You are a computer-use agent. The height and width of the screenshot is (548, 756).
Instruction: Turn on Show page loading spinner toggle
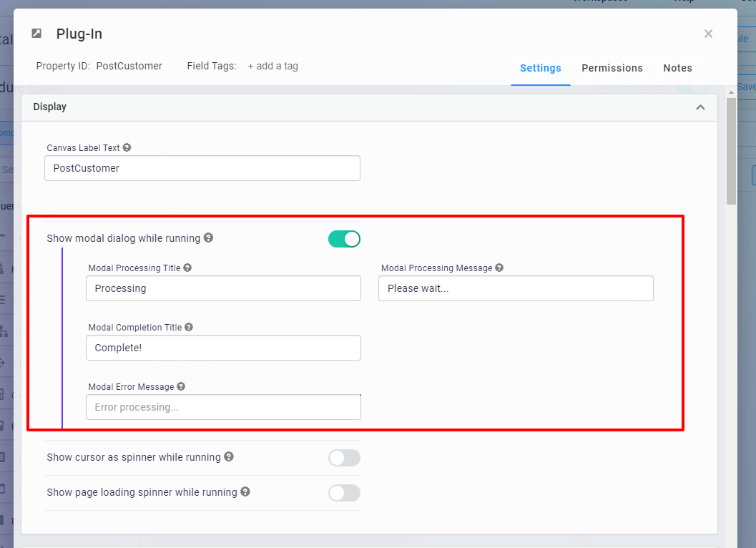click(344, 493)
